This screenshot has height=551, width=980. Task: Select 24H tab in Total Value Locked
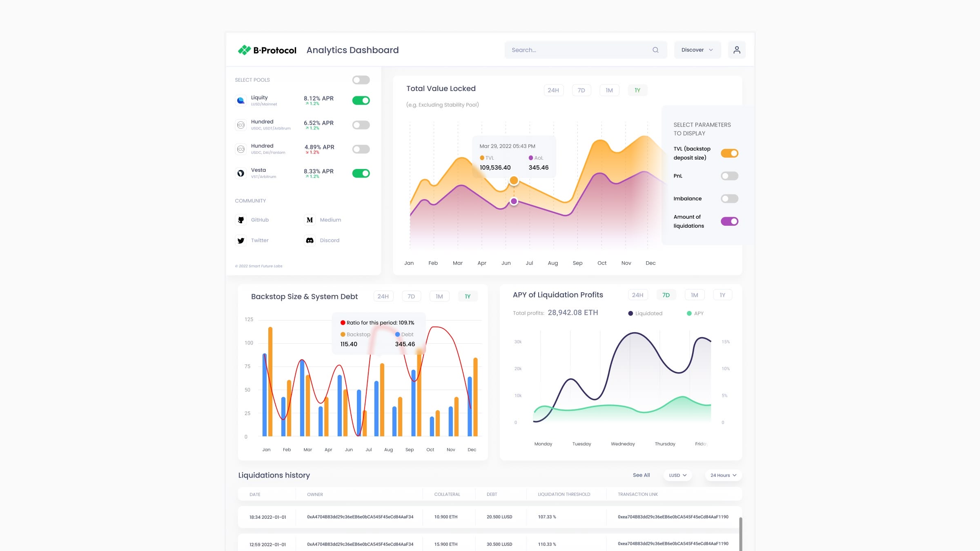point(553,90)
